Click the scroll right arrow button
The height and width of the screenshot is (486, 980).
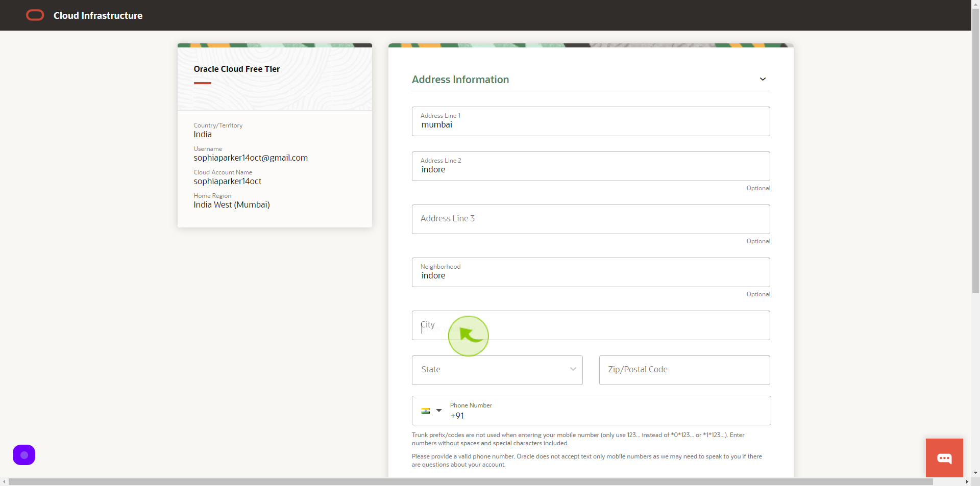[967, 482]
